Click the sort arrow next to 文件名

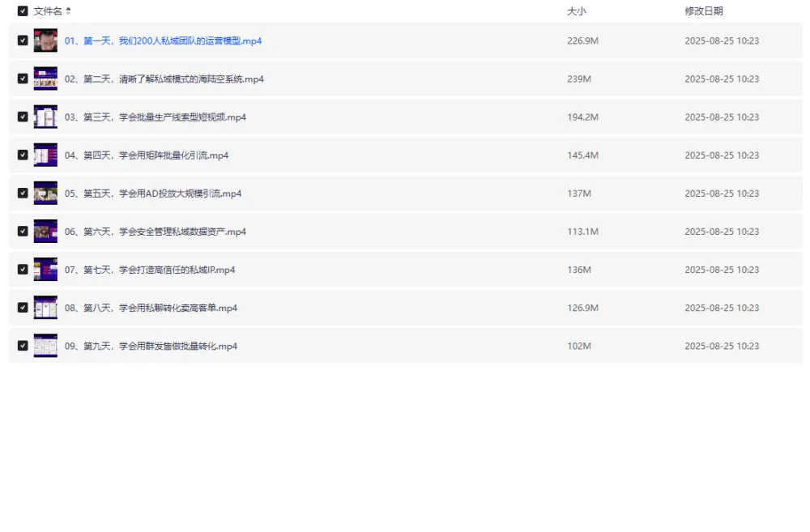[x=68, y=11]
